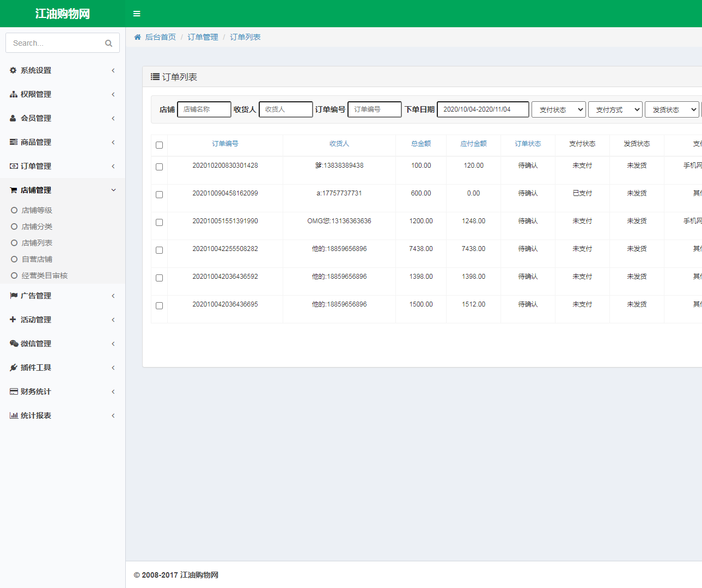Click the 订单编号 filter input field
This screenshot has height=588, width=702.
coord(375,109)
